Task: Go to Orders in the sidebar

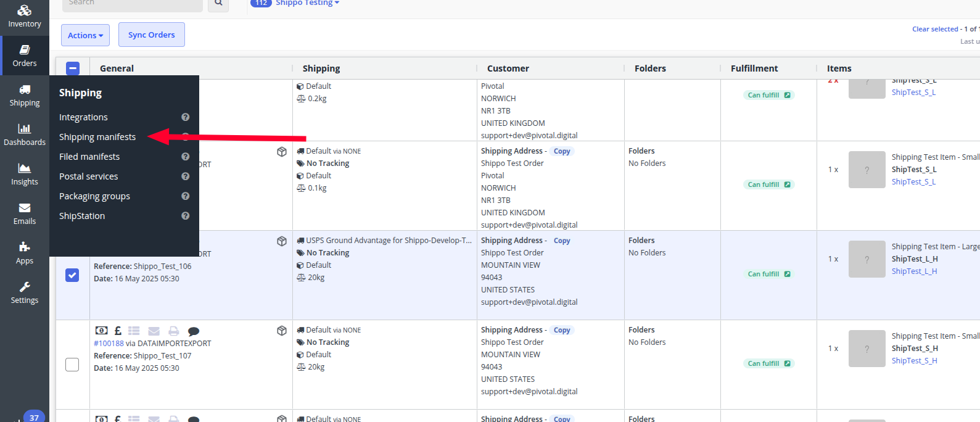Action: point(25,56)
